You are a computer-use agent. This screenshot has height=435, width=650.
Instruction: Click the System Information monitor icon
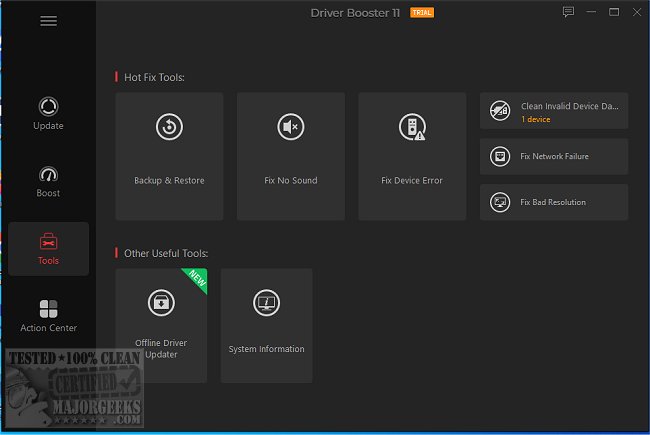[266, 303]
